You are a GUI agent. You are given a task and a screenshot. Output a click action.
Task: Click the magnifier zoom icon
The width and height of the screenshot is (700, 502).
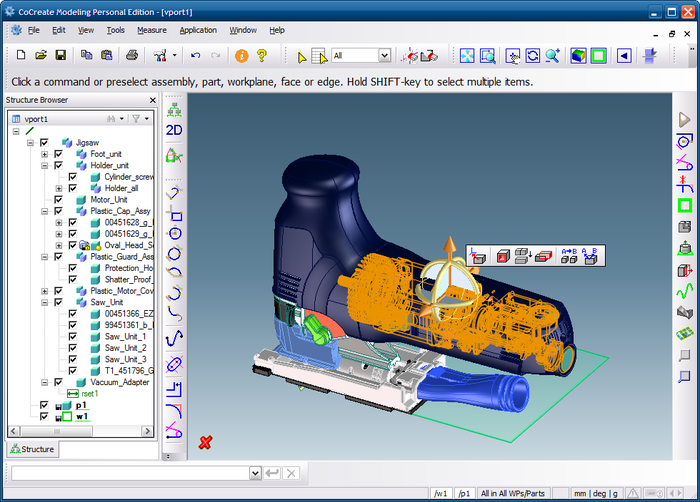(x=553, y=56)
